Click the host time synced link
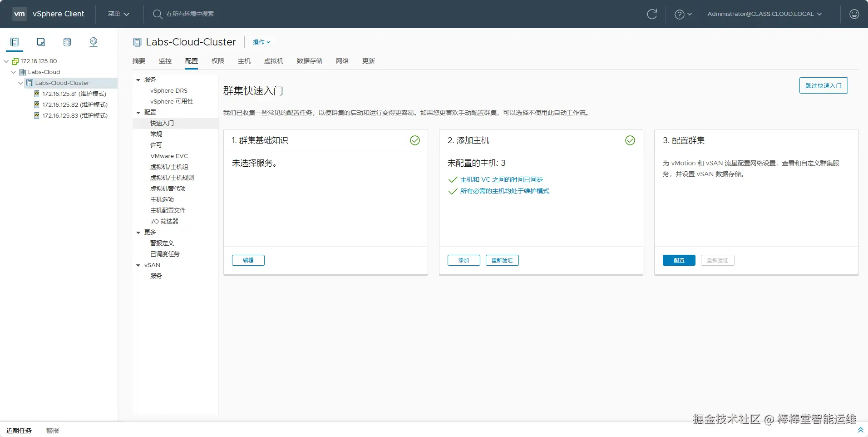Image resolution: width=868 pixels, height=437 pixels. (x=502, y=179)
